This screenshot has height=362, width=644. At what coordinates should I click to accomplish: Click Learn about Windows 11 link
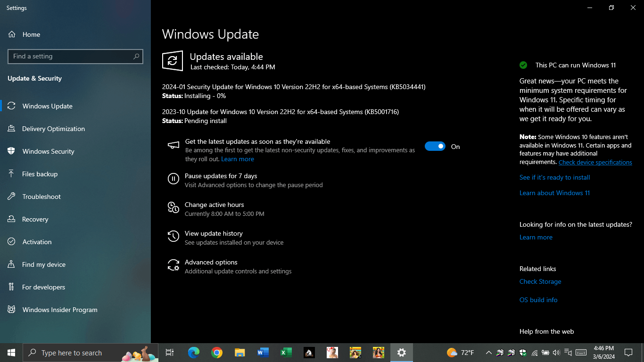pyautogui.click(x=554, y=193)
